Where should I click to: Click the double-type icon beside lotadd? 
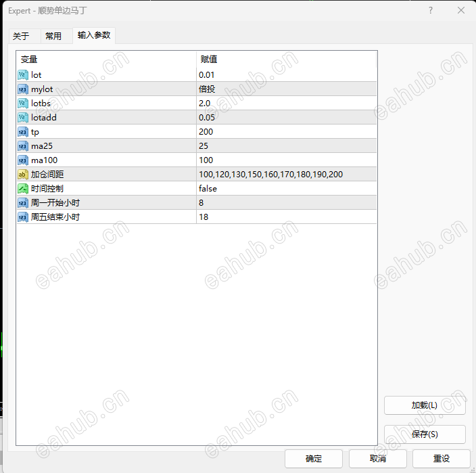(x=23, y=118)
